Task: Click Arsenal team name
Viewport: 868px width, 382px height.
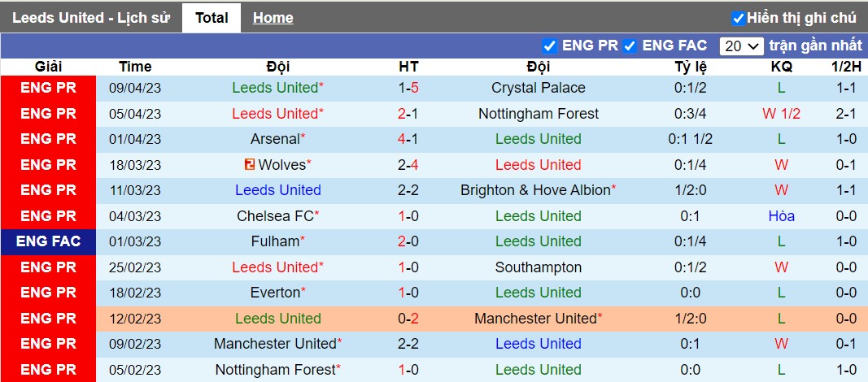Action: [275, 139]
